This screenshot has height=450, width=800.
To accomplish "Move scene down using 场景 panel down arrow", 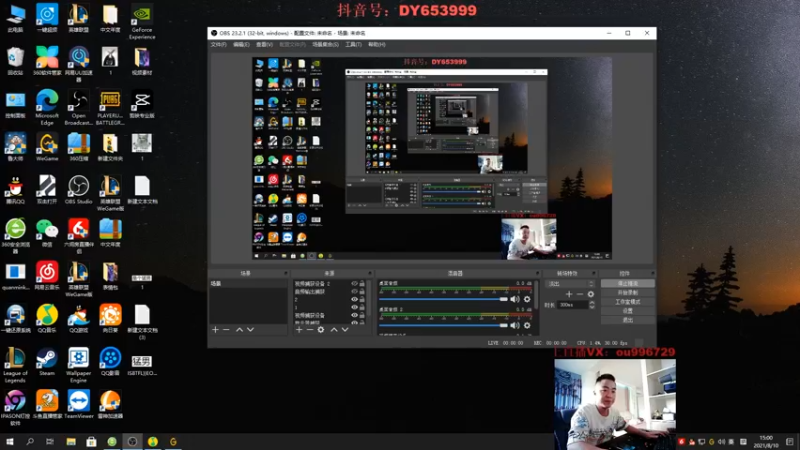I will pyautogui.click(x=250, y=330).
